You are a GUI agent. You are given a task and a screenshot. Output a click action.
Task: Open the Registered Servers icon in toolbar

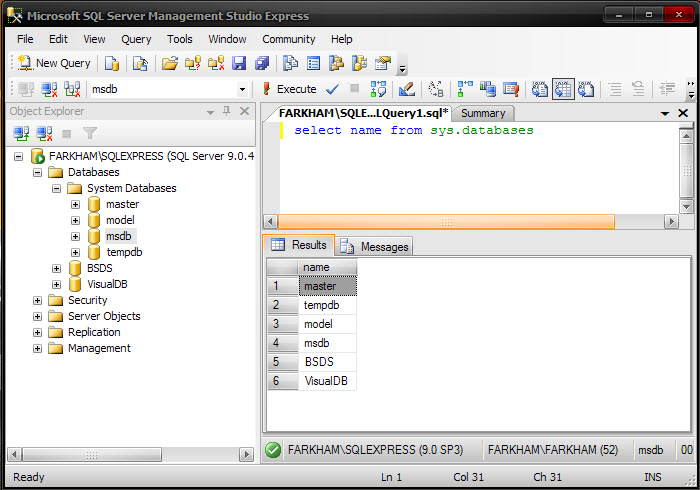click(x=291, y=63)
